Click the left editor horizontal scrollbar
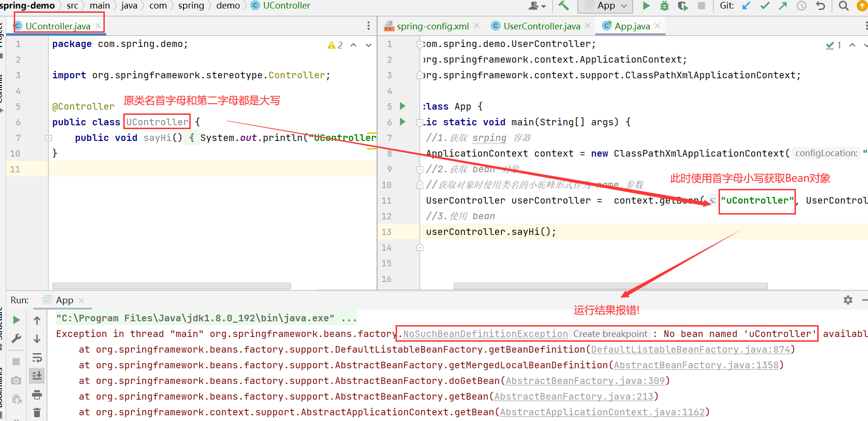 tap(171, 286)
